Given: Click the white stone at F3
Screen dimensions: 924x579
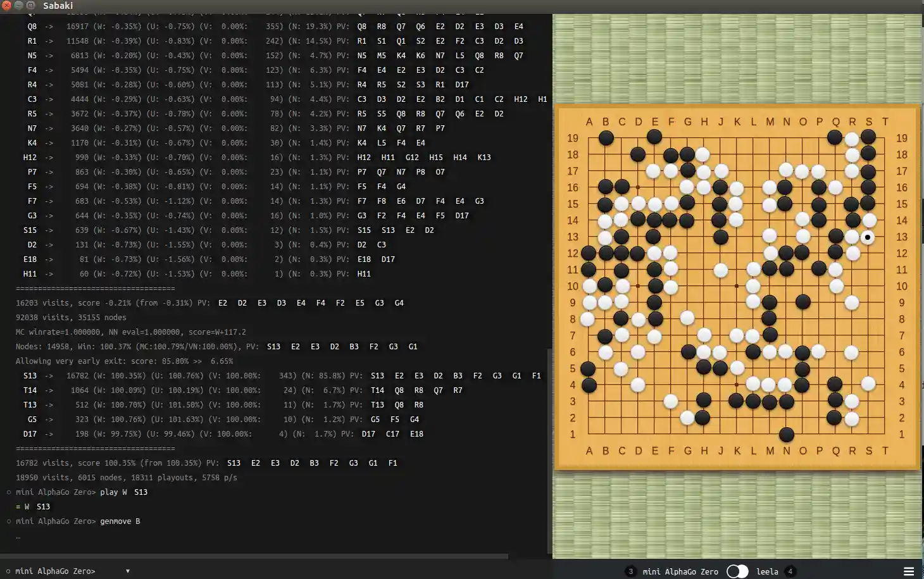Looking at the screenshot, I should (671, 401).
